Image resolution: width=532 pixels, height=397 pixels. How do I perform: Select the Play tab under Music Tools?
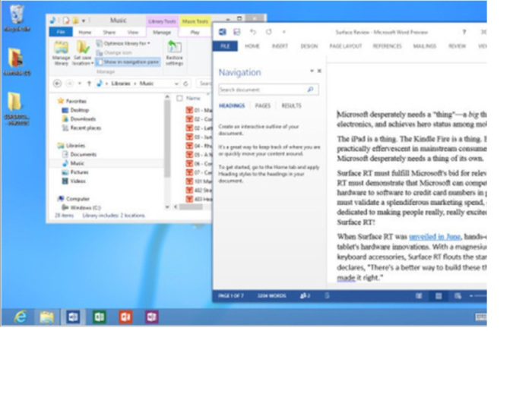pos(195,32)
